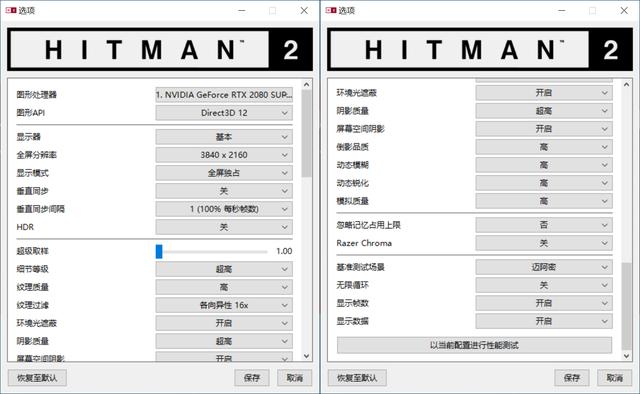The height and width of the screenshot is (394, 640).
Task: Click the 图形处理器 label text
Action: click(x=36, y=95)
